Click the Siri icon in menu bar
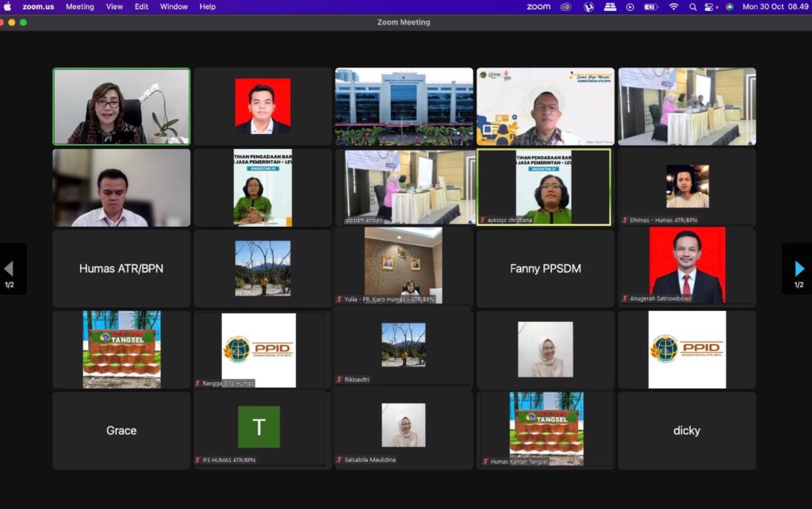Screen dimensions: 812x509 (x=729, y=6)
